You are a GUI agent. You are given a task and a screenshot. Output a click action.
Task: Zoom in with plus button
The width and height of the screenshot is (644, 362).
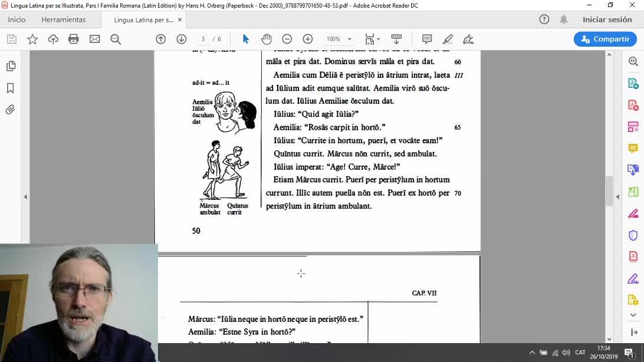[308, 39]
